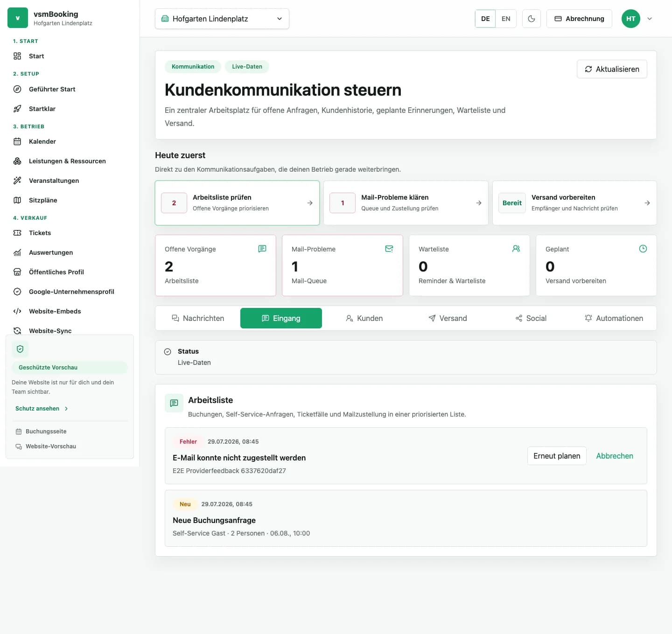Image resolution: width=672 pixels, height=634 pixels.
Task: Click the Status check-circle icon
Action: click(x=168, y=352)
